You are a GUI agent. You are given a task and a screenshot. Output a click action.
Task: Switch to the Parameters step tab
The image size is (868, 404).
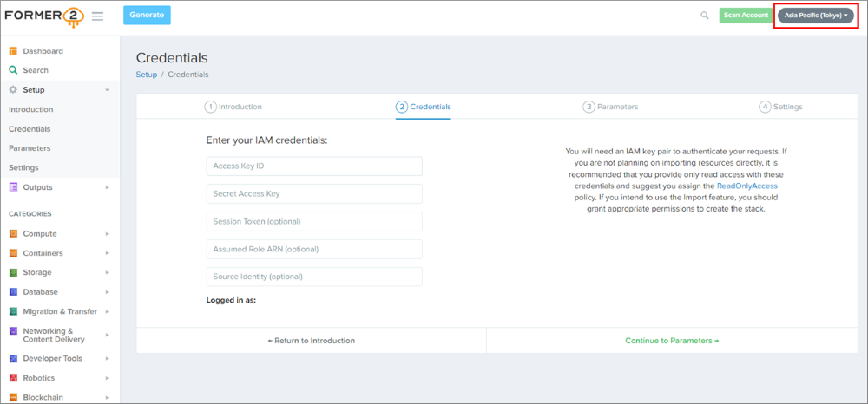(x=610, y=107)
